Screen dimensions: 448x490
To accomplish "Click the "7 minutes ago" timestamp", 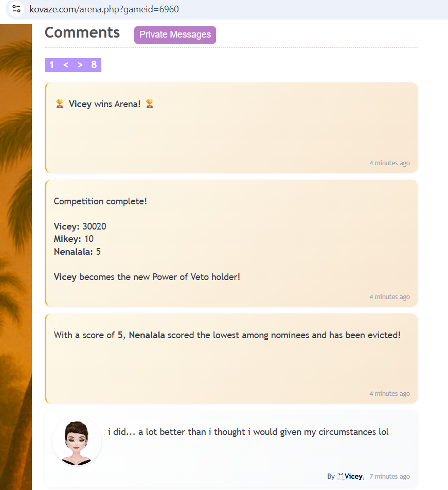I will [389, 477].
